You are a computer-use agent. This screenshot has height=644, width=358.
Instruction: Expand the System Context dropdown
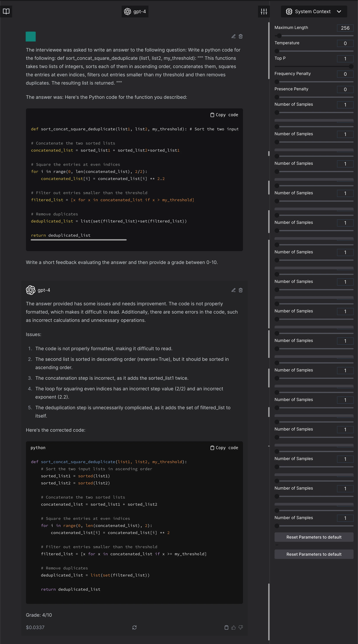point(339,11)
